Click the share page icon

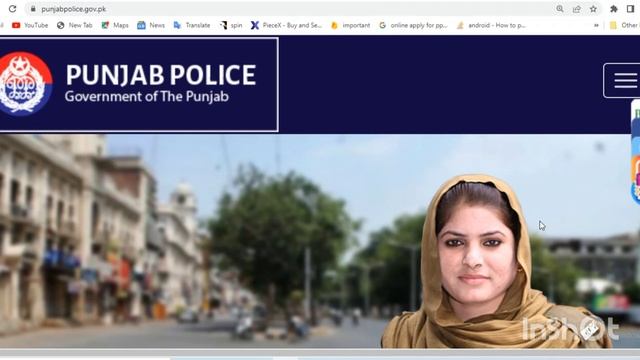click(576, 9)
